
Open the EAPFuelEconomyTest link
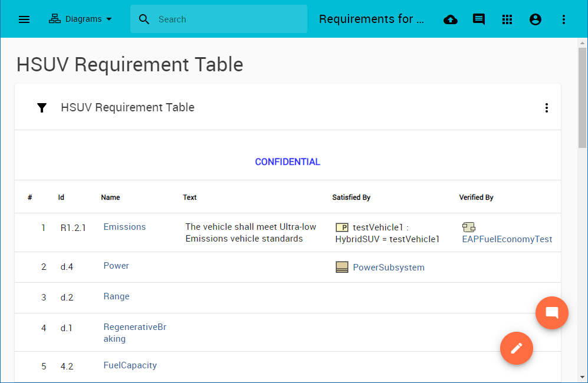(x=507, y=239)
